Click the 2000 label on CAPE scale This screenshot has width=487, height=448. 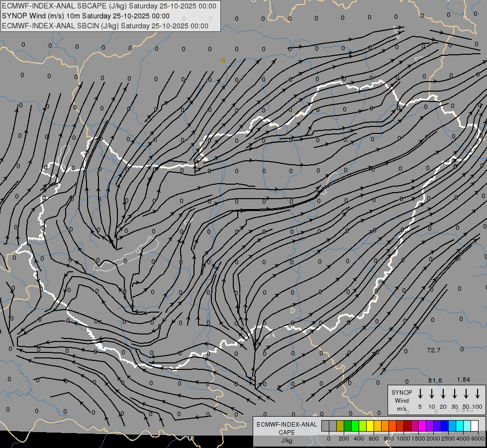click(x=433, y=439)
